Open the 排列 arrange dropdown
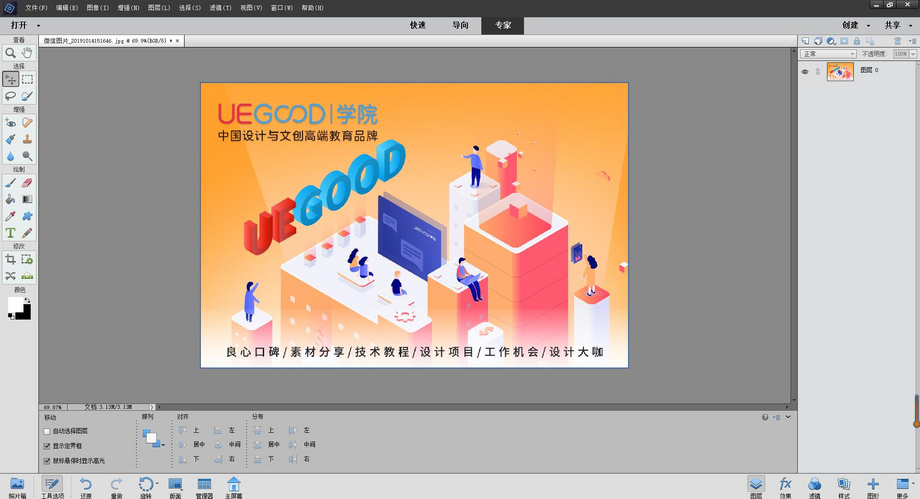 (153, 438)
